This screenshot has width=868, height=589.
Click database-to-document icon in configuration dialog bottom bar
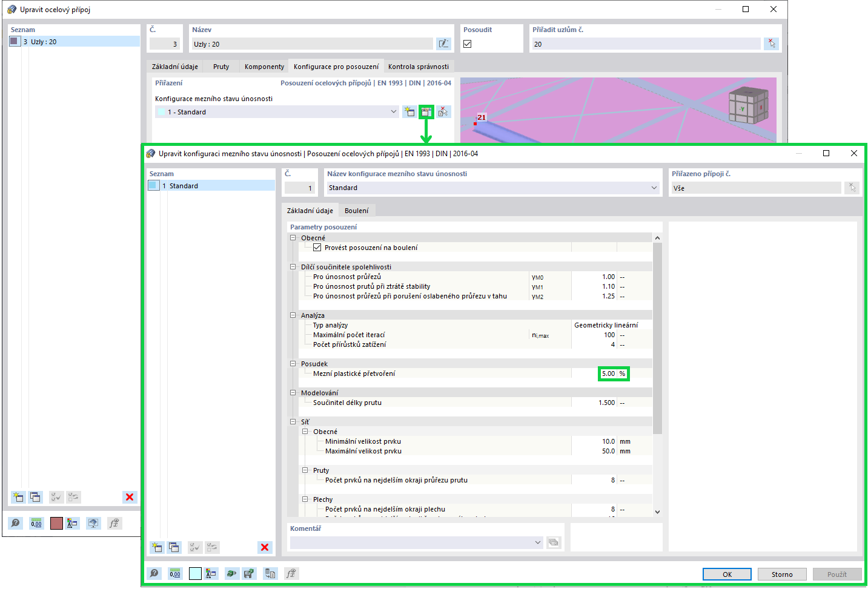(x=270, y=573)
